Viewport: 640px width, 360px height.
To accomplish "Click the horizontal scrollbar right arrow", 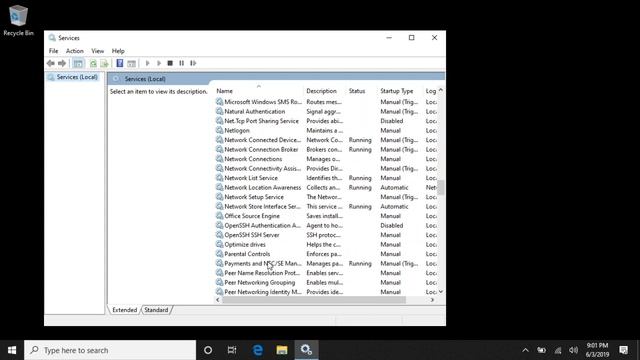I will (432, 300).
